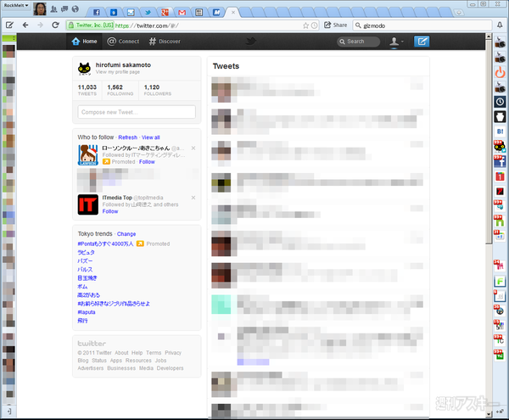Open the Facebook feed sidebar app

click(x=500, y=161)
